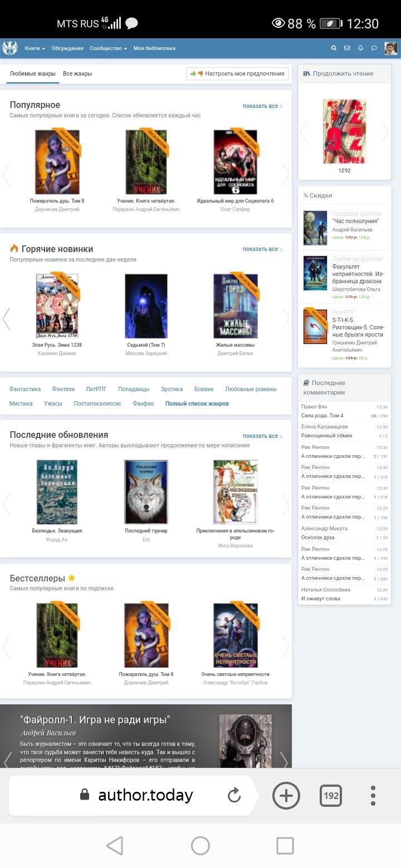Image resolution: width=401 pixels, height=868 pixels.
Task: Advance the Файролл-1 banner to next slide
Action: click(284, 760)
